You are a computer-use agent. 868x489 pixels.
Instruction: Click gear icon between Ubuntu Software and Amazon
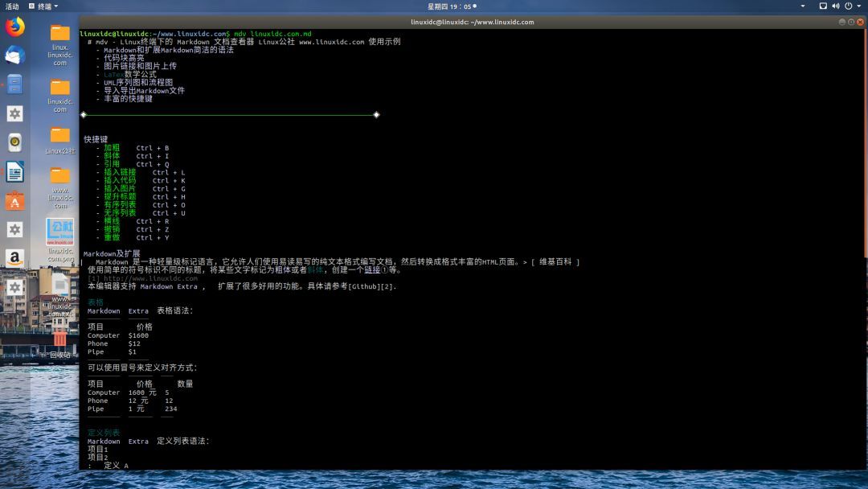tap(15, 229)
